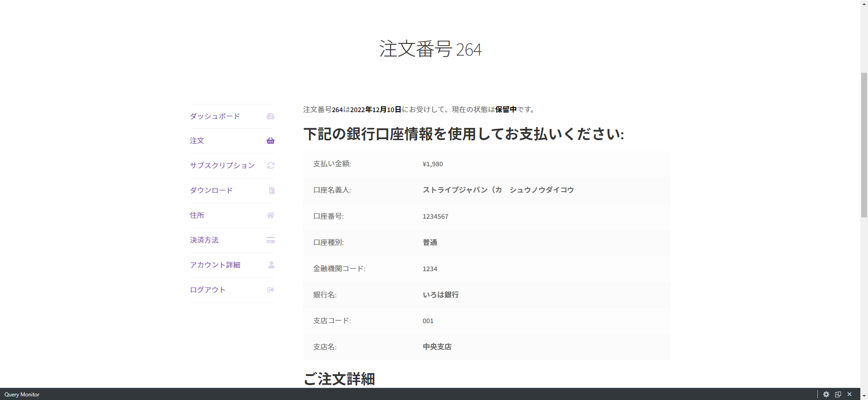This screenshot has height=400, width=868.
Task: Click the sign-out arrow icon beside ログアウト
Action: 271,290
